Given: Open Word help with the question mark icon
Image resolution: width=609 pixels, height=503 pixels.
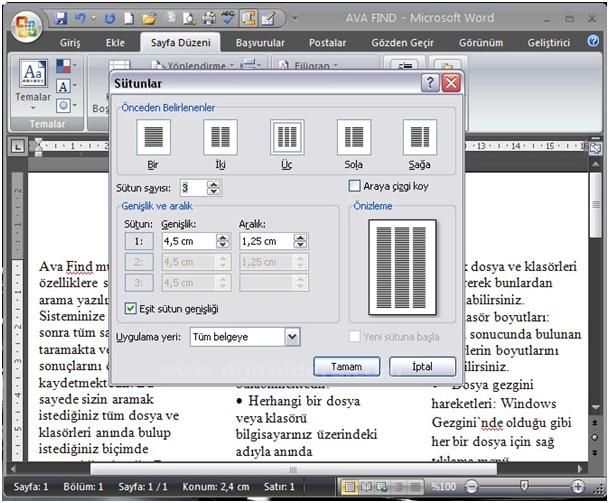Looking at the screenshot, I should (593, 41).
